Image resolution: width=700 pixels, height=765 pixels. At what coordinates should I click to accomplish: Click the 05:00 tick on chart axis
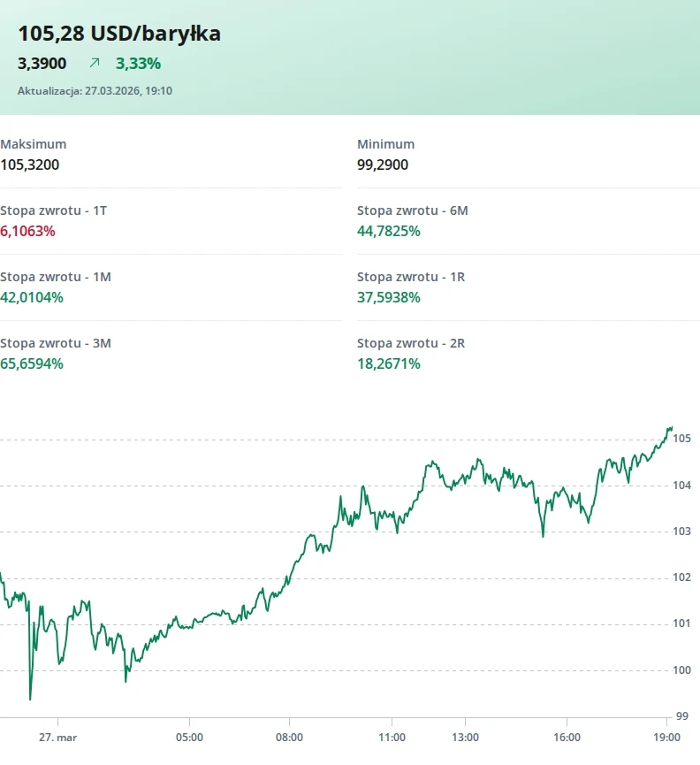click(190, 738)
